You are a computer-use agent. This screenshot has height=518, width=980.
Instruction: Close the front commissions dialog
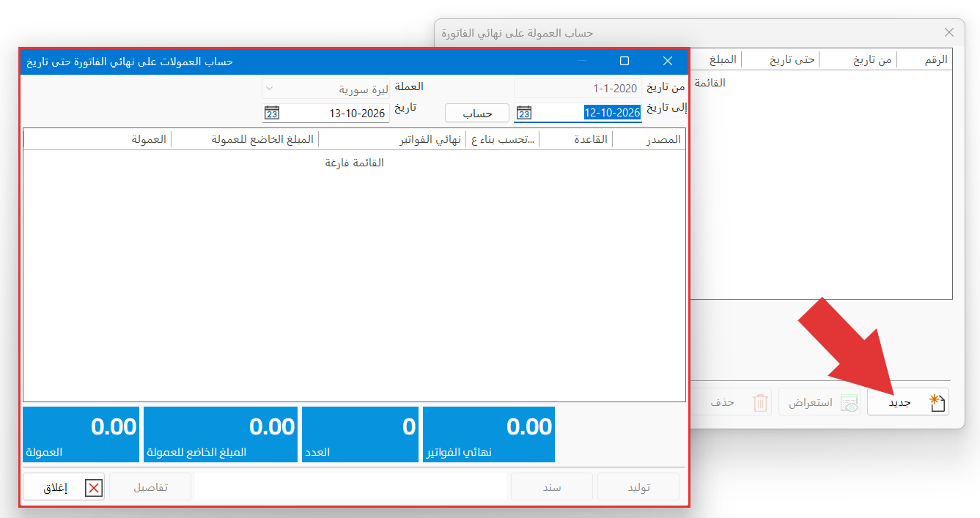(668, 62)
